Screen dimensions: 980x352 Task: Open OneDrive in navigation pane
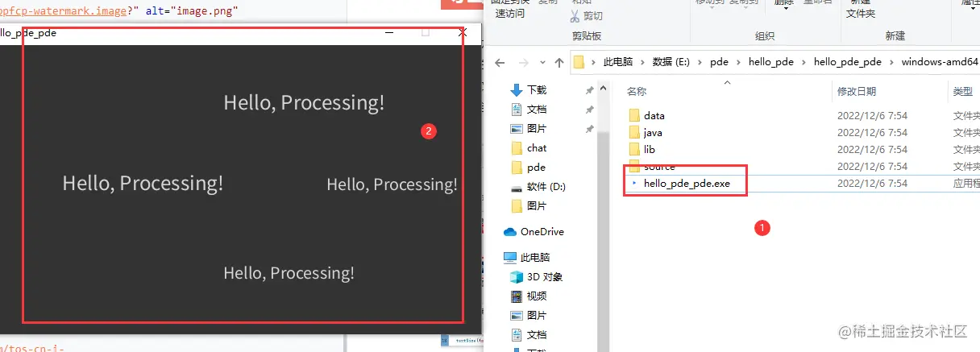point(542,231)
